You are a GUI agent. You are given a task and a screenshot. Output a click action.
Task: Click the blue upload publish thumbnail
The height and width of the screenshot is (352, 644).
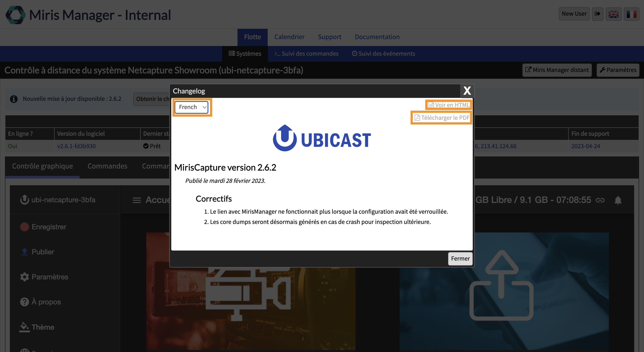click(504, 291)
